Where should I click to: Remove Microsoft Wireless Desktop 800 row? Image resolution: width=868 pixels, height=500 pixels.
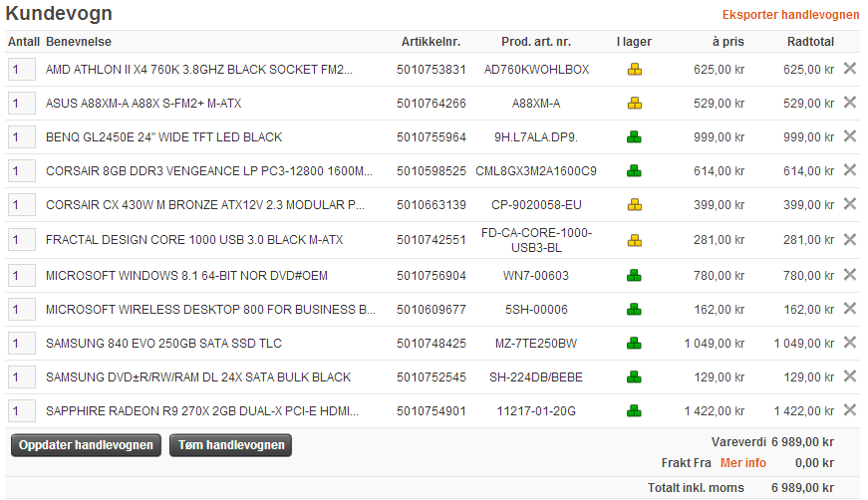pyautogui.click(x=850, y=308)
